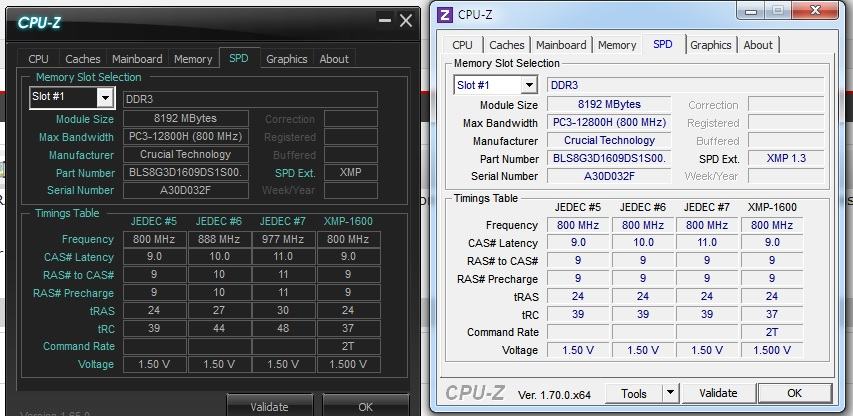Screen dimensions: 853x416
Task: Minimize the dark CPU-Z window
Action: point(385,21)
